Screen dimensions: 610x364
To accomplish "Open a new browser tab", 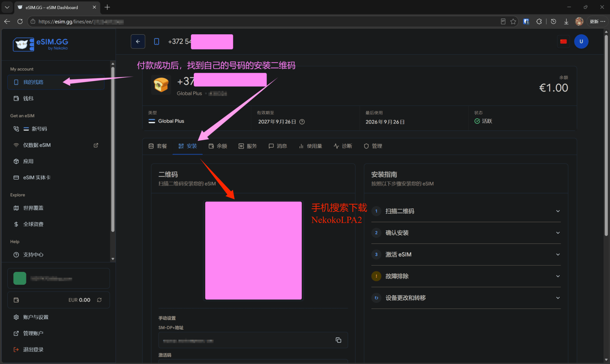I will [x=107, y=7].
